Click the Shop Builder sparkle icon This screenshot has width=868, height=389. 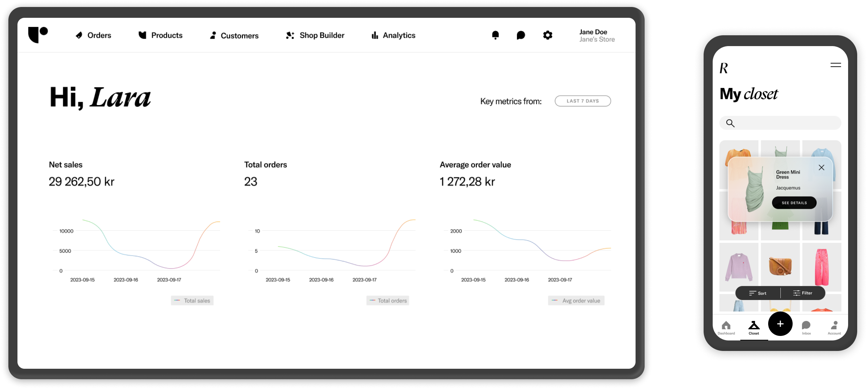(x=290, y=35)
